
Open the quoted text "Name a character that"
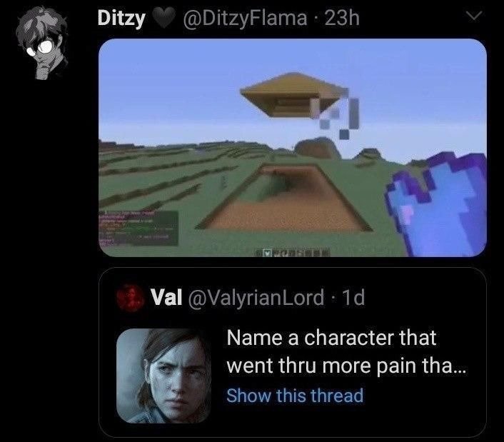point(331,337)
